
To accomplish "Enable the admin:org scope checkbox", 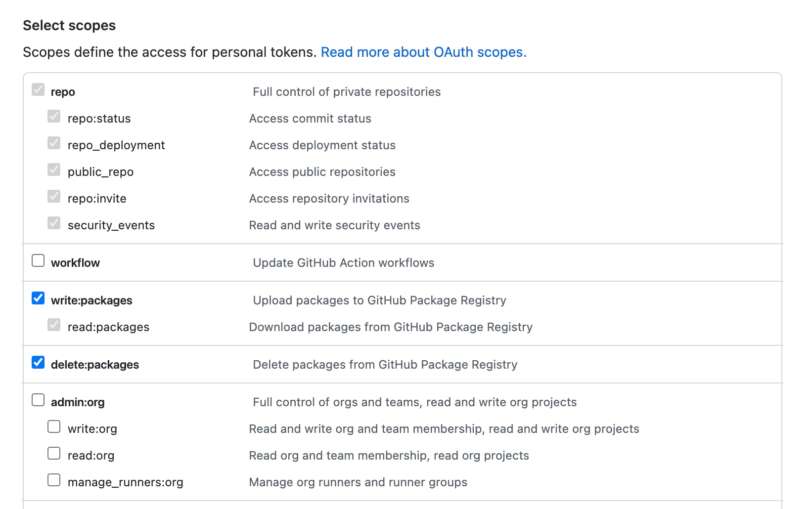I will tap(38, 400).
